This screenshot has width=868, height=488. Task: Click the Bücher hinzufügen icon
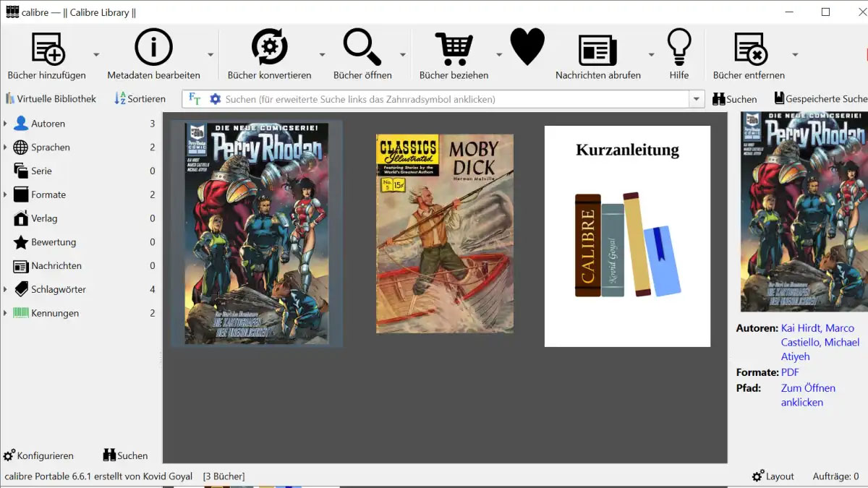click(x=45, y=47)
